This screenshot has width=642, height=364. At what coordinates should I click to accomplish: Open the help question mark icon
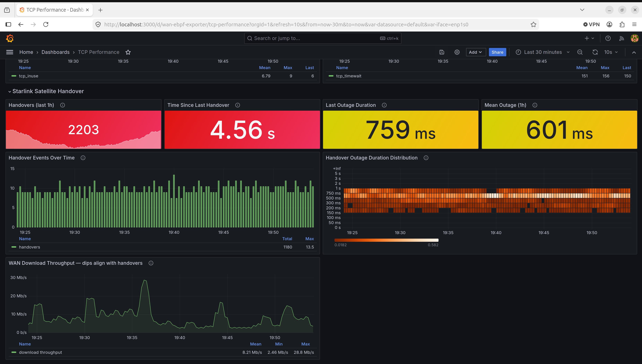(608, 38)
